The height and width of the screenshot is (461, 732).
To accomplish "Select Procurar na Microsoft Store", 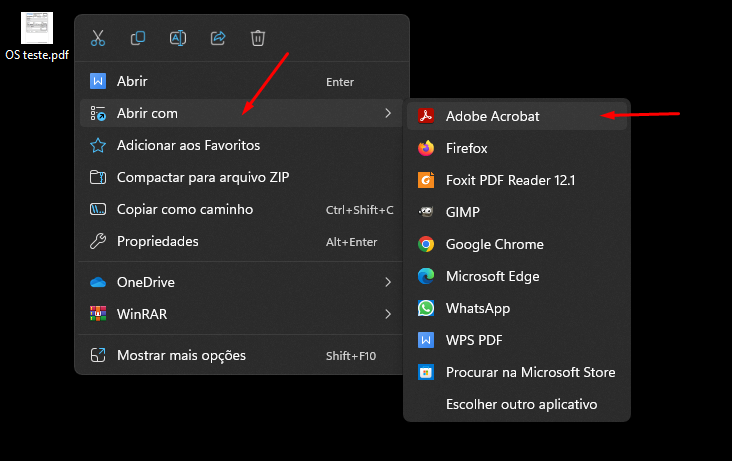I will (x=517, y=372).
